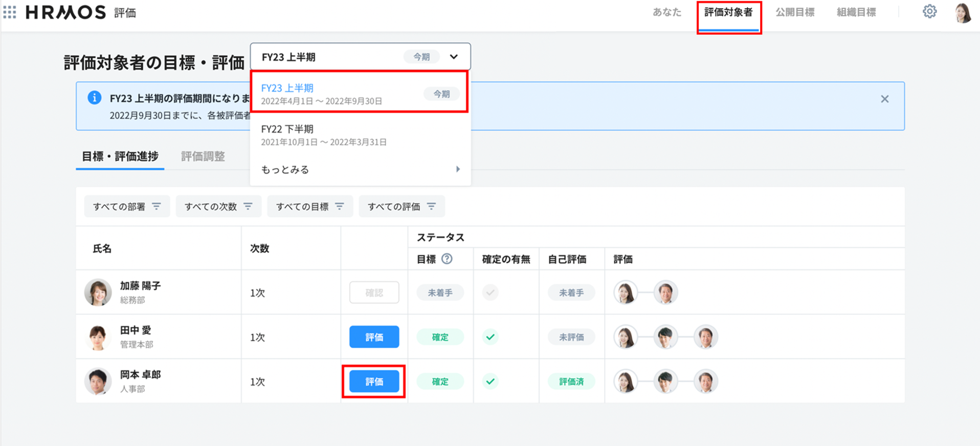Dismiss the FY23 evaluation period banner
The height and width of the screenshot is (446, 980).
[884, 99]
